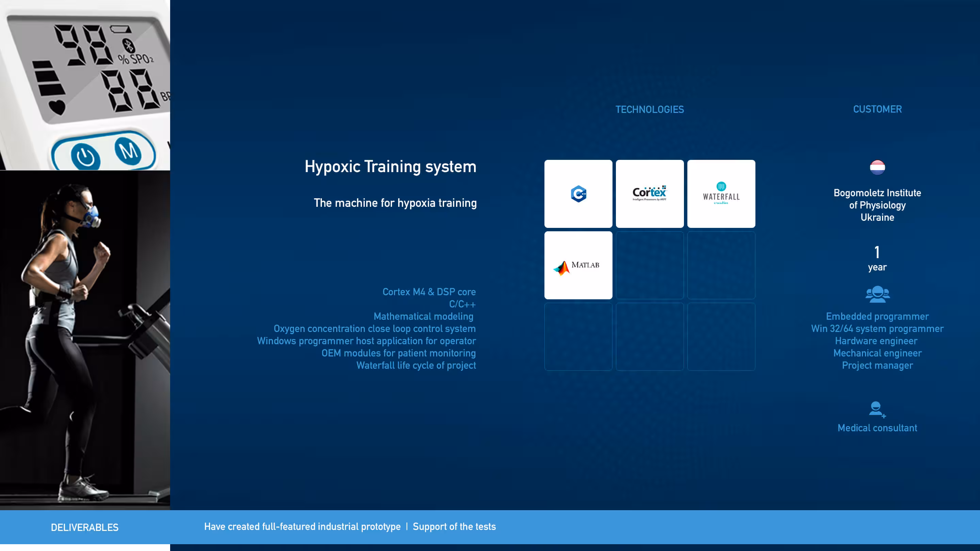Click the Hypoxic Training system title

390,167
